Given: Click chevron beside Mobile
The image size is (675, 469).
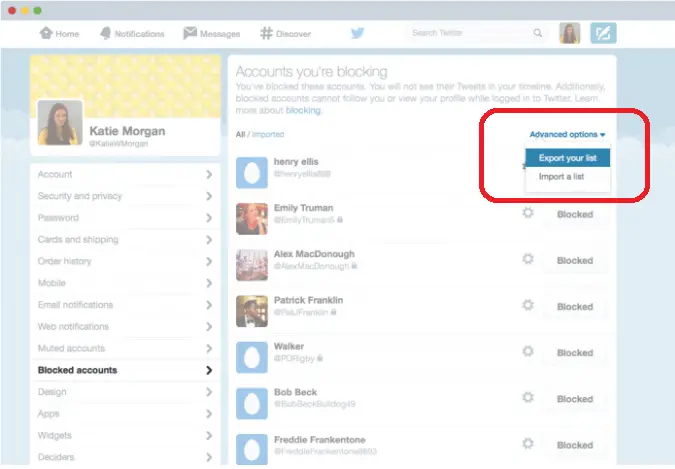Looking at the screenshot, I should [x=209, y=283].
